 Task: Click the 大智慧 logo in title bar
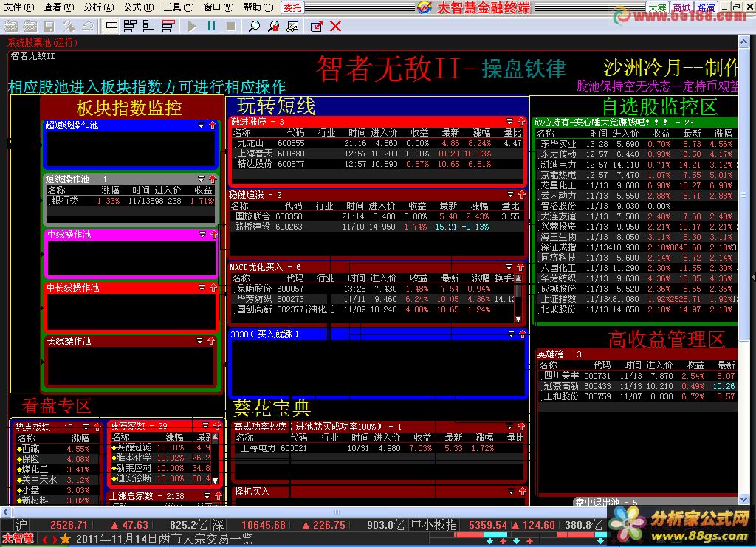425,7
